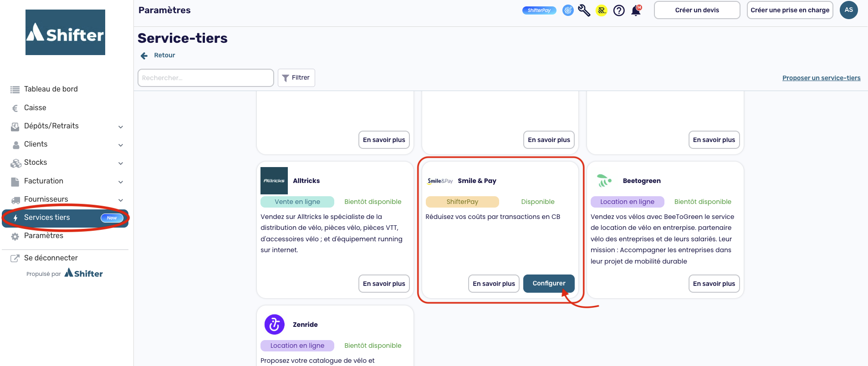868x366 pixels.
Task: Click the Facturation document icon
Action: click(15, 182)
